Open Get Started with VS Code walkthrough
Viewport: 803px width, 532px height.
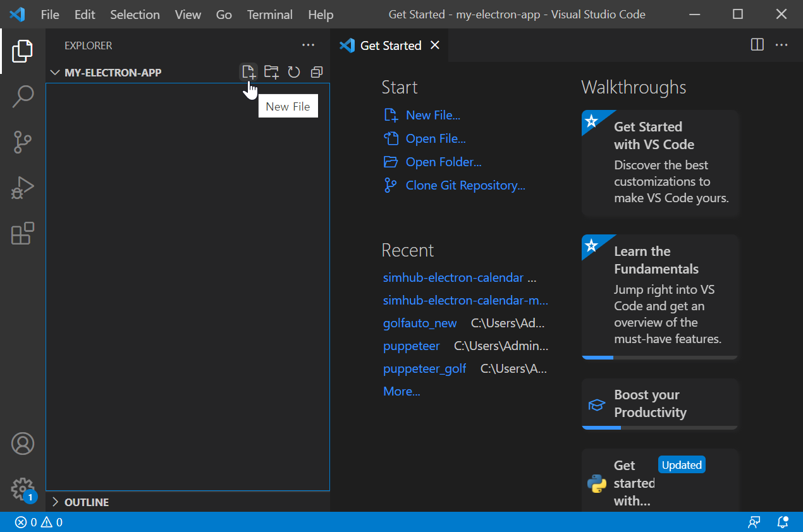pyautogui.click(x=659, y=163)
